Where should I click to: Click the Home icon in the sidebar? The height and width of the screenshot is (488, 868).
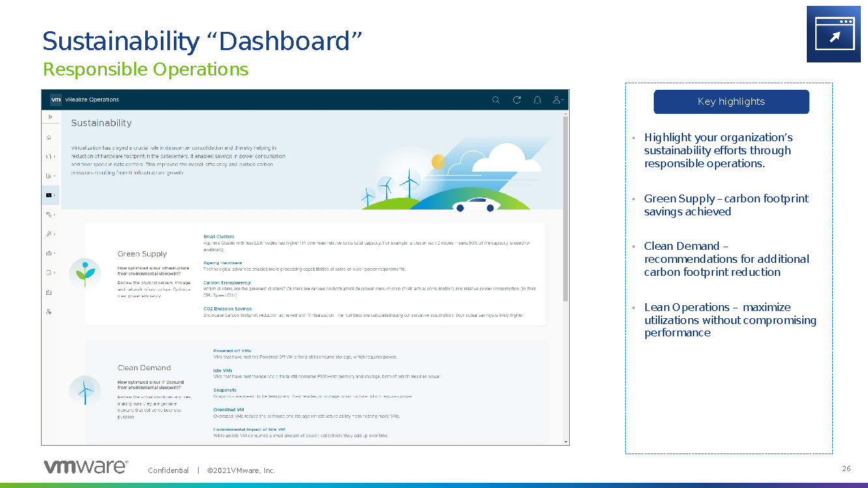(x=49, y=137)
